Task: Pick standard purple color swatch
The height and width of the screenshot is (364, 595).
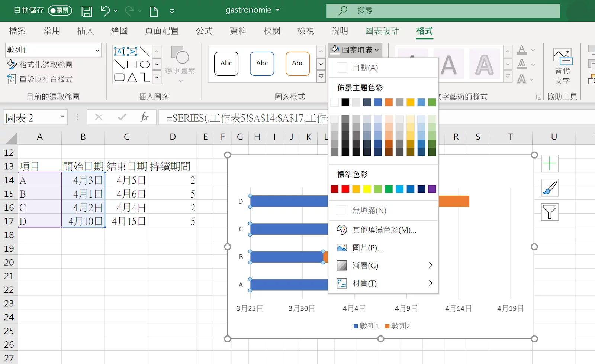Action: click(x=432, y=189)
